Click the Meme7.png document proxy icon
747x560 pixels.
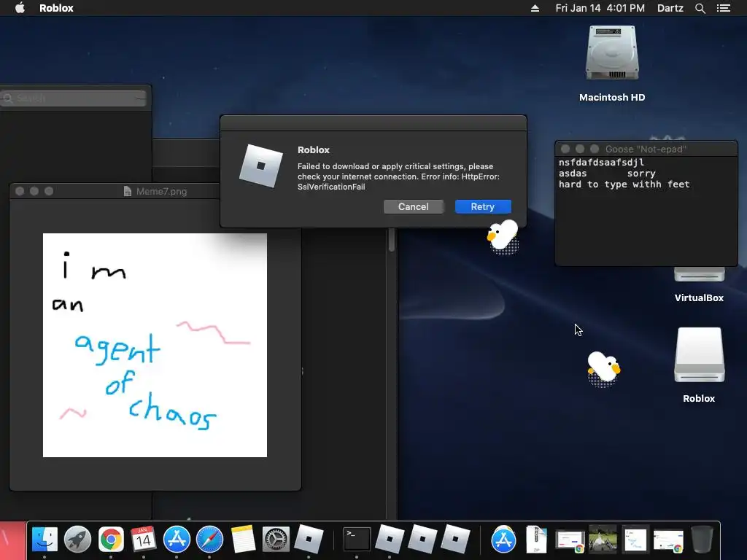coord(127,192)
